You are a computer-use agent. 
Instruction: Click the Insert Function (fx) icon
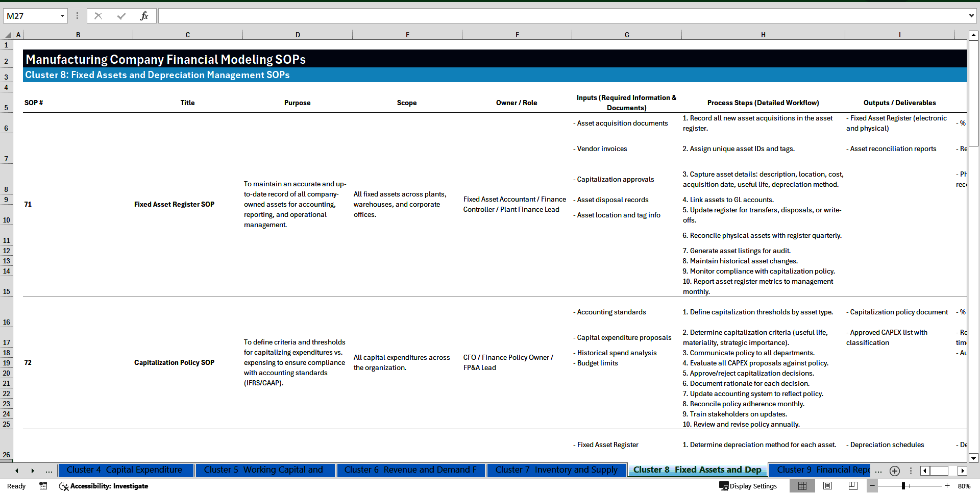(x=145, y=16)
